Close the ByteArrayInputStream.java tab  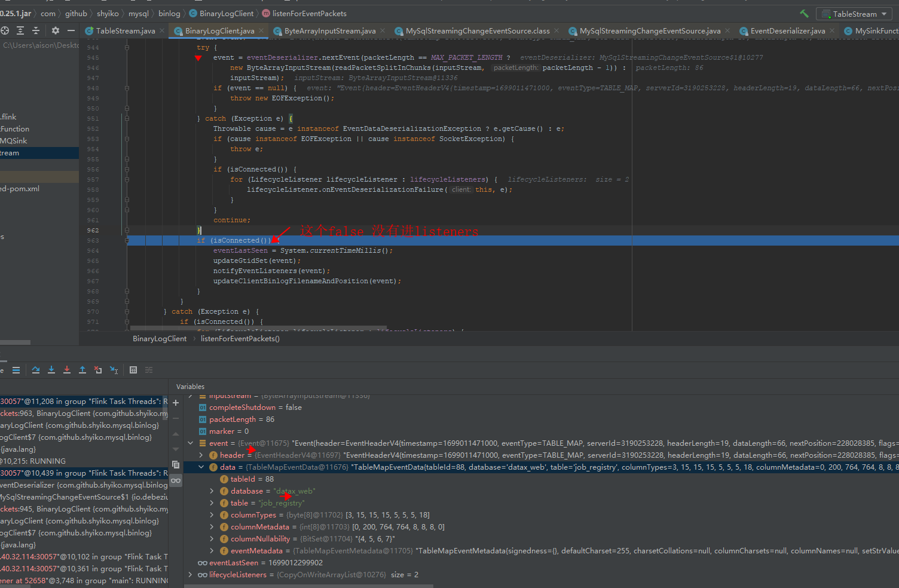pos(383,30)
